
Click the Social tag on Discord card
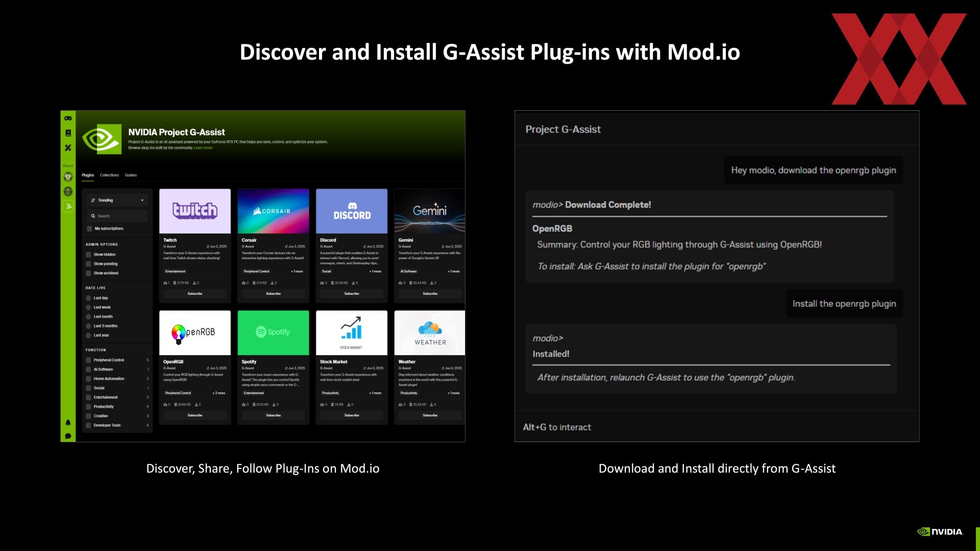[327, 271]
